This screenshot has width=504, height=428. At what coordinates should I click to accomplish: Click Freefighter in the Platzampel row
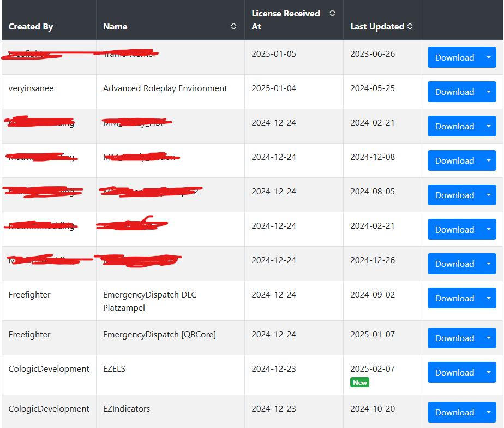pyautogui.click(x=29, y=294)
